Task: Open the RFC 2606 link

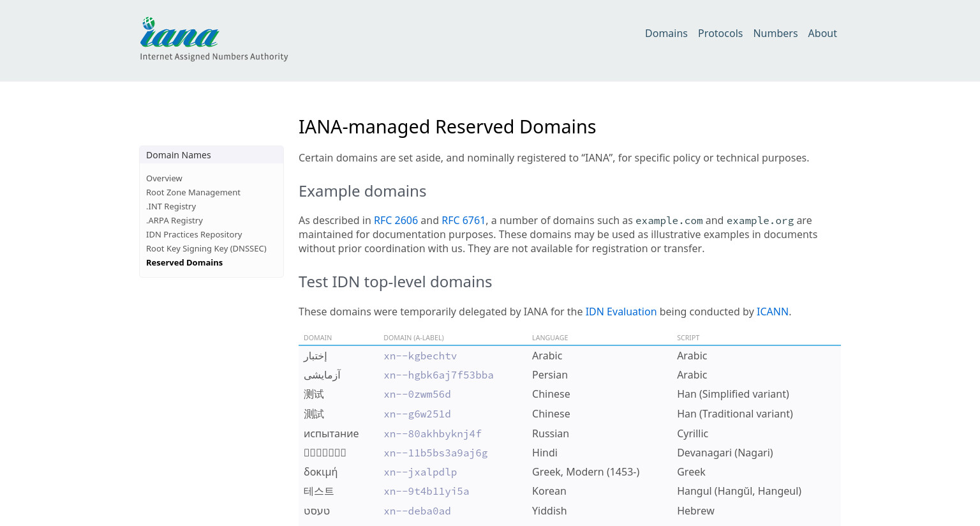Action: (396, 220)
